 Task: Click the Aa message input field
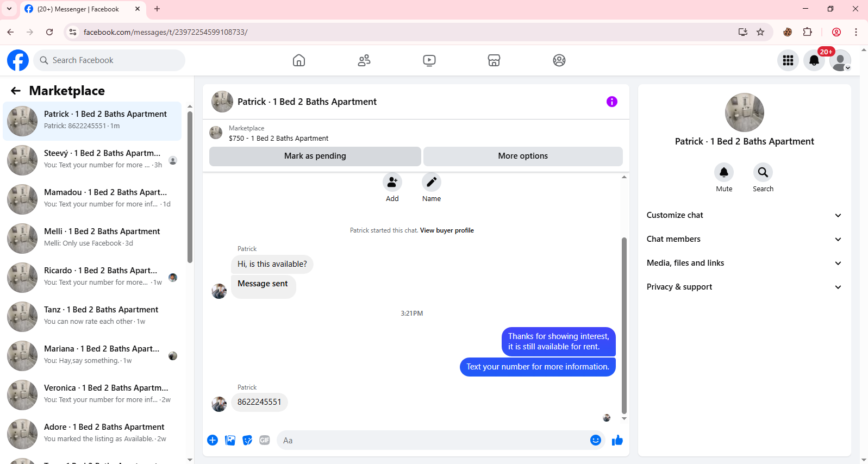pos(433,440)
